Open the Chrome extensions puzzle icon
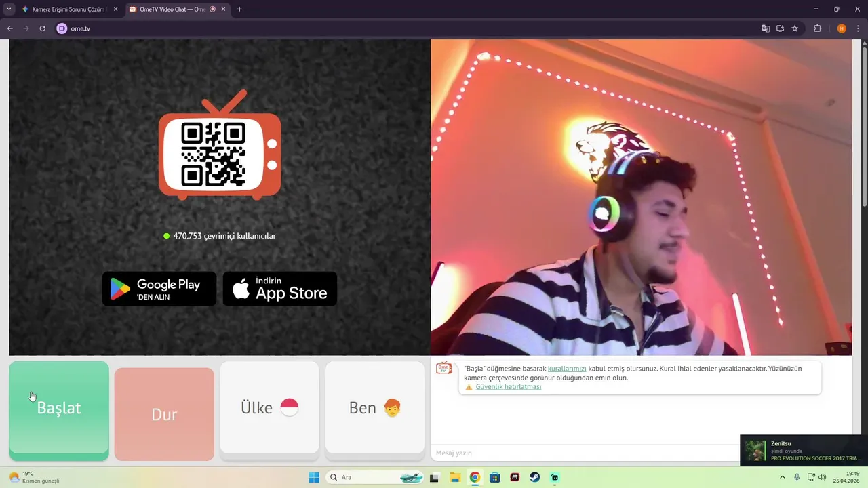This screenshot has height=488, width=868. [817, 28]
